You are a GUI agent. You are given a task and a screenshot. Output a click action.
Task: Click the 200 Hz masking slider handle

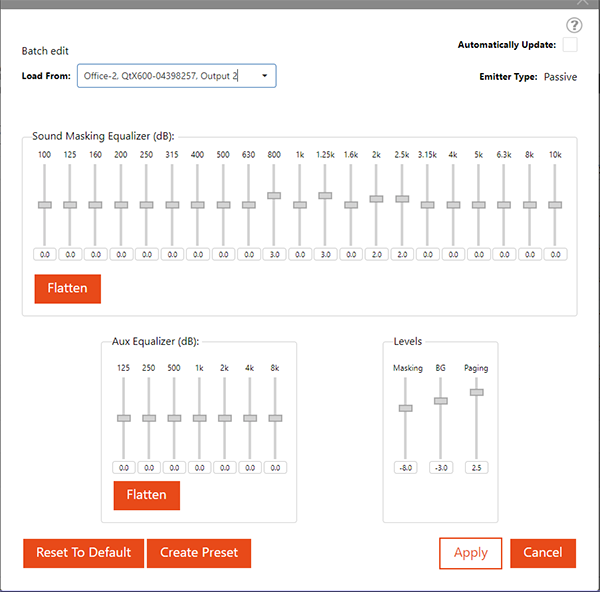pyautogui.click(x=121, y=205)
